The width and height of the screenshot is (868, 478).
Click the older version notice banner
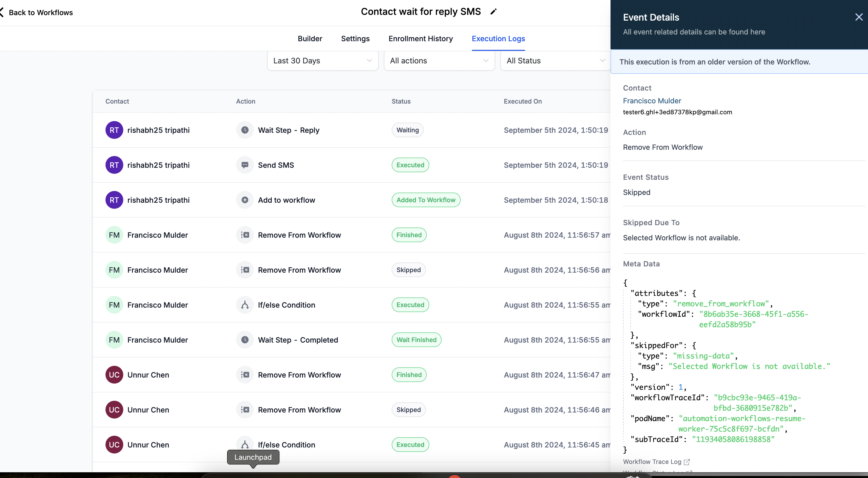(739, 62)
